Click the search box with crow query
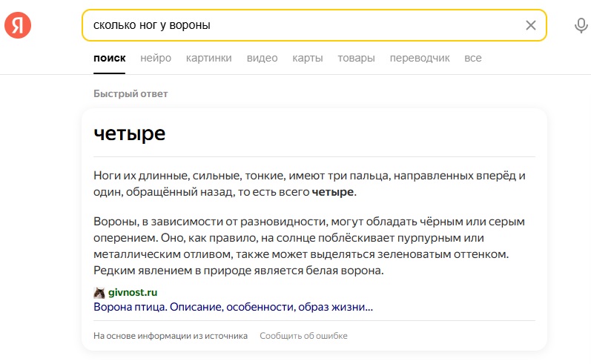This screenshot has height=364, width=591. click(297, 25)
